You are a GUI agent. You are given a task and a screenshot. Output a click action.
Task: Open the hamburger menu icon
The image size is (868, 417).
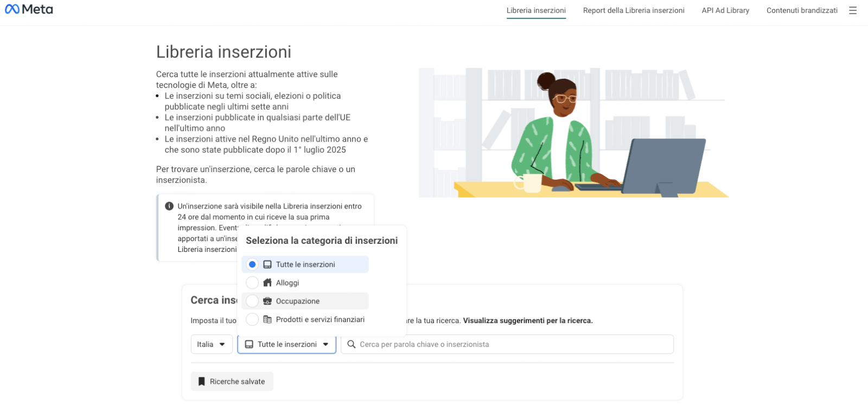[x=853, y=10]
